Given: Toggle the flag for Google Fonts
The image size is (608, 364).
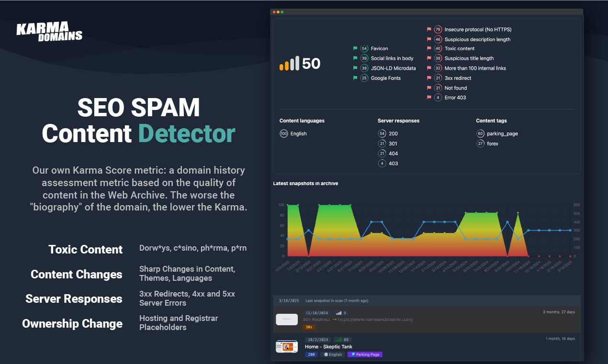Looking at the screenshot, I should tap(355, 78).
